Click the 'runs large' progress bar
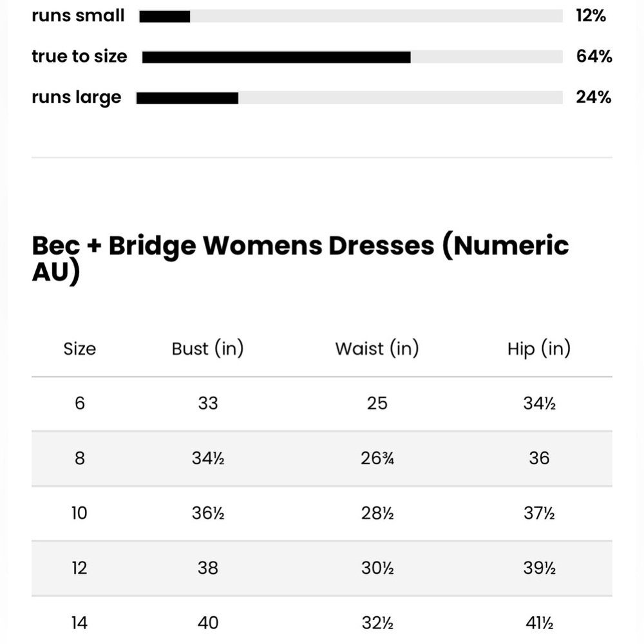Image resolution: width=644 pixels, height=644 pixels. [x=350, y=98]
